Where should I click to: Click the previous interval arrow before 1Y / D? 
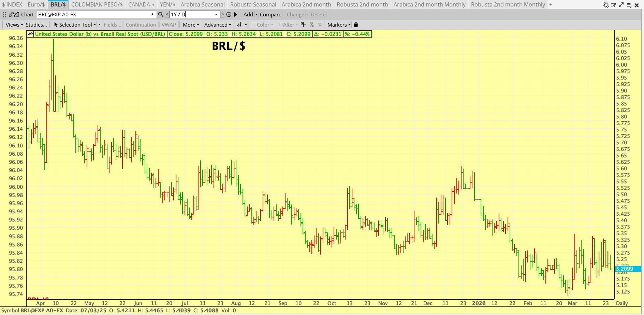167,14
